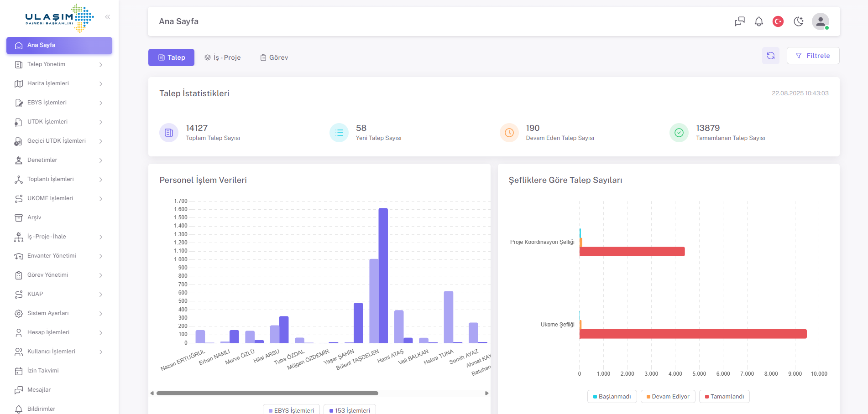868x414 pixels.
Task: Open the Filtrele filter button
Action: [813, 56]
